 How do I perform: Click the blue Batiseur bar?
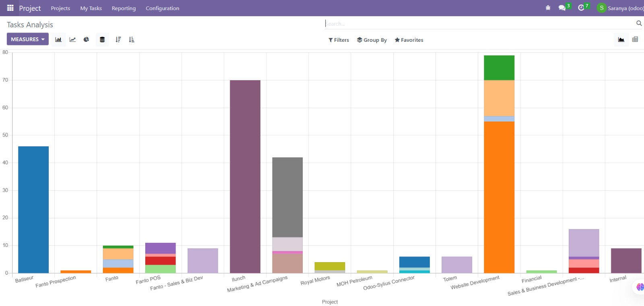point(33,209)
